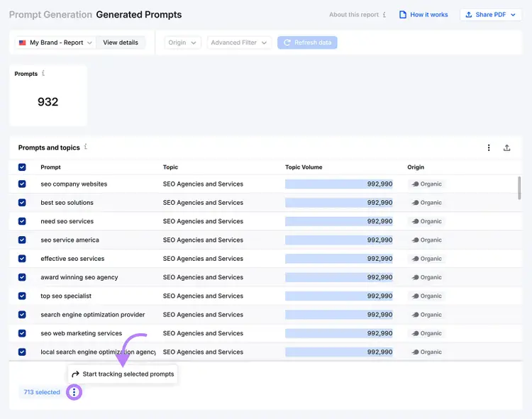Image resolution: width=532 pixels, height=419 pixels.
Task: Click the prompt text award winning seo agency
Action: coord(79,277)
